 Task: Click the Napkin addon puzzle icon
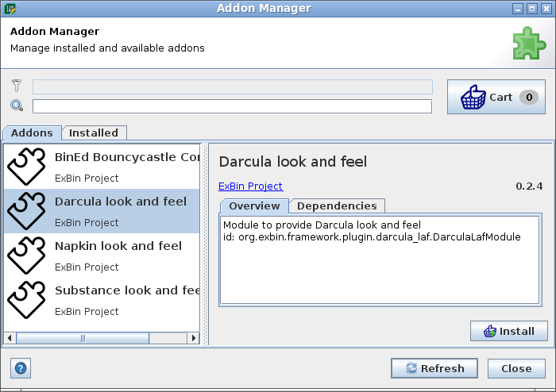point(26,256)
